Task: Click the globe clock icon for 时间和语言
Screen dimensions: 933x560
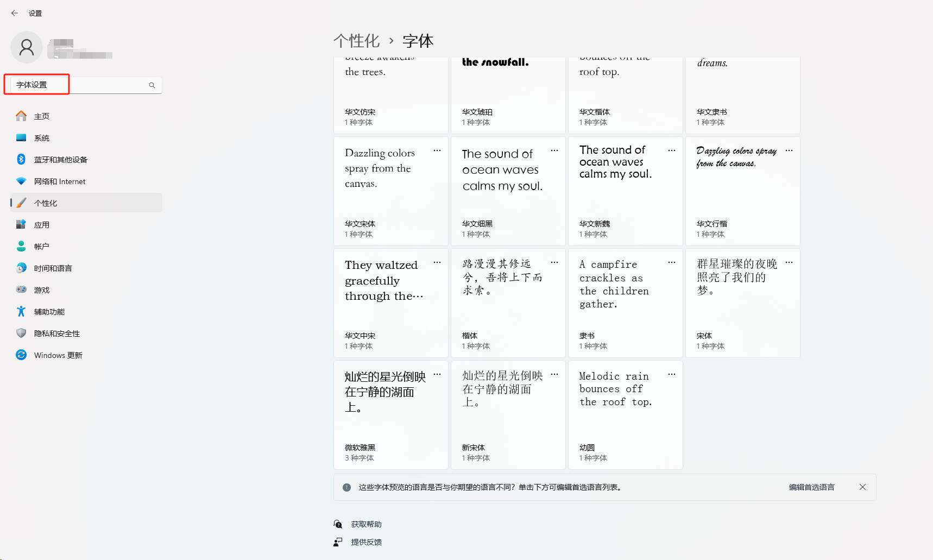Action: click(x=21, y=268)
